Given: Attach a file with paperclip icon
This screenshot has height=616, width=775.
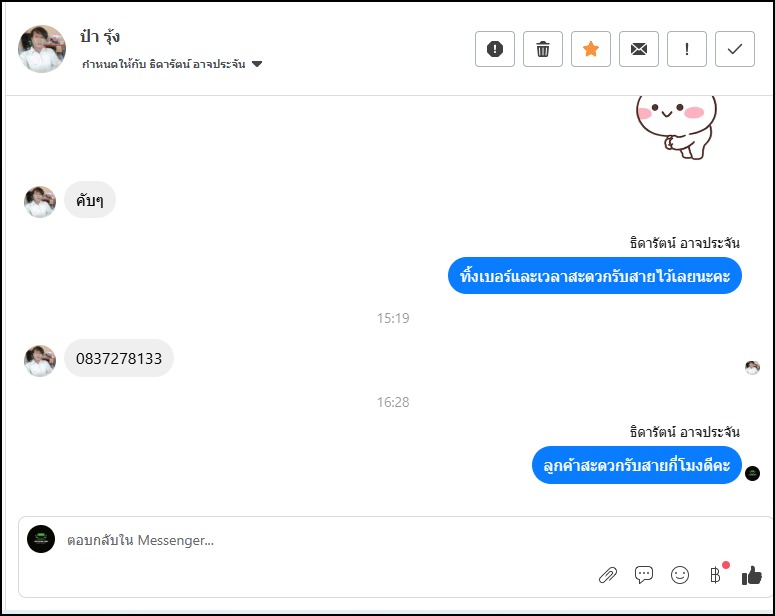Looking at the screenshot, I should (608, 575).
